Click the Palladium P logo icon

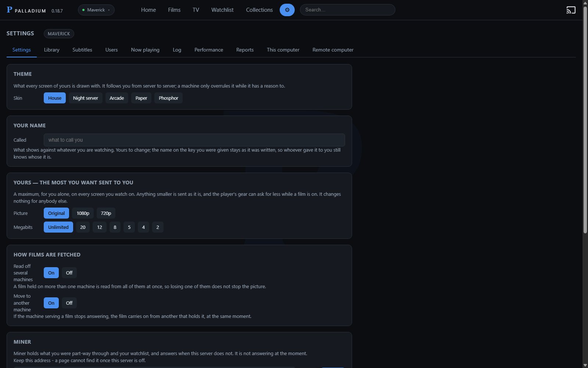pos(10,10)
